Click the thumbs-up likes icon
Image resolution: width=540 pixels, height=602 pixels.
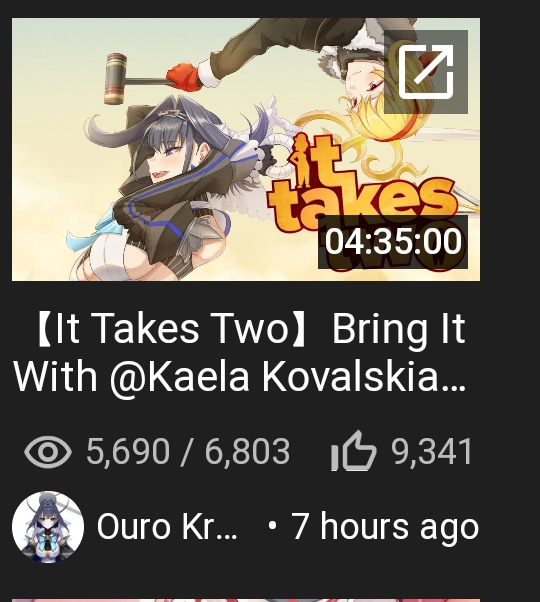coord(353,450)
